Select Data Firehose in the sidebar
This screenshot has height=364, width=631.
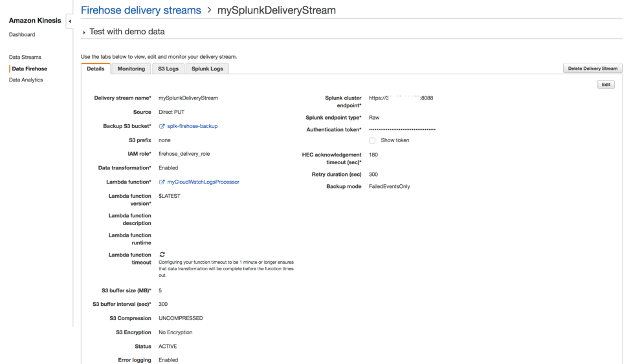(x=29, y=69)
